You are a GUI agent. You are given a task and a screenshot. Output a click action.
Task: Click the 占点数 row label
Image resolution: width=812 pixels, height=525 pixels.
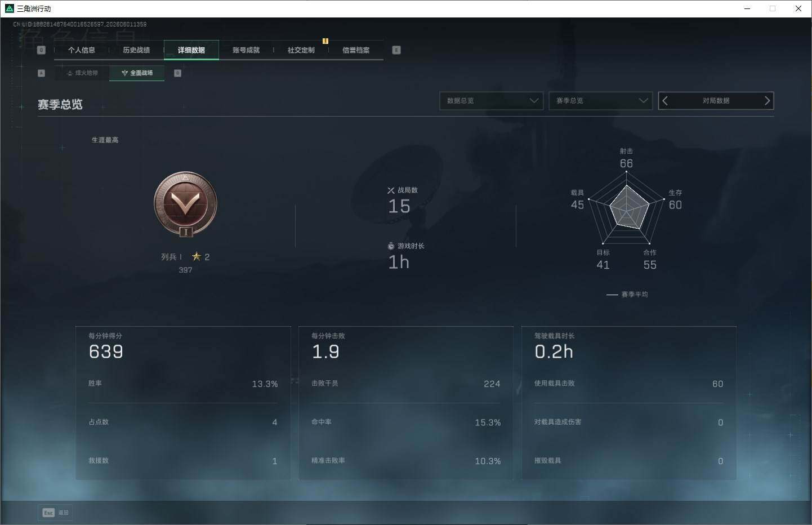[x=99, y=422]
